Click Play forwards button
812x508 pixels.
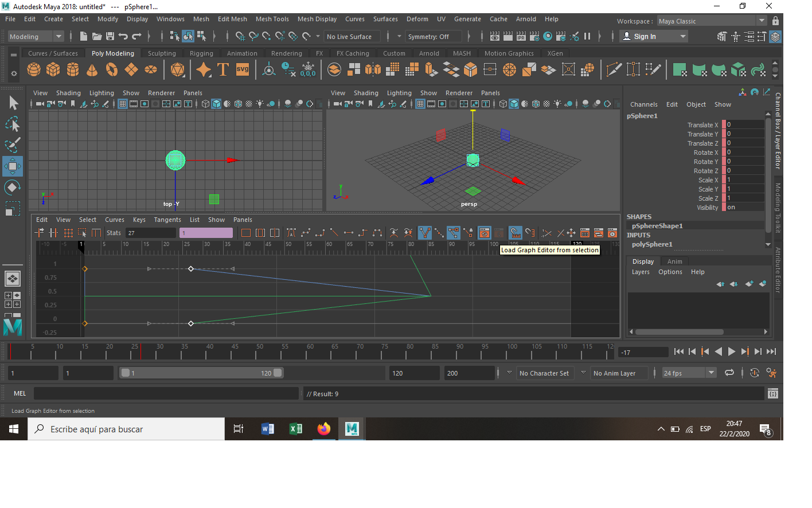click(x=731, y=352)
